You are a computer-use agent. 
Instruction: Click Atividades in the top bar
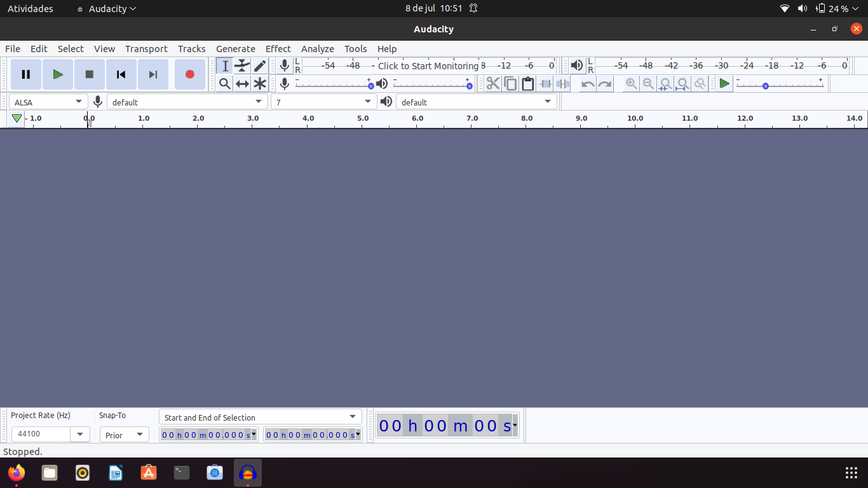pyautogui.click(x=31, y=9)
